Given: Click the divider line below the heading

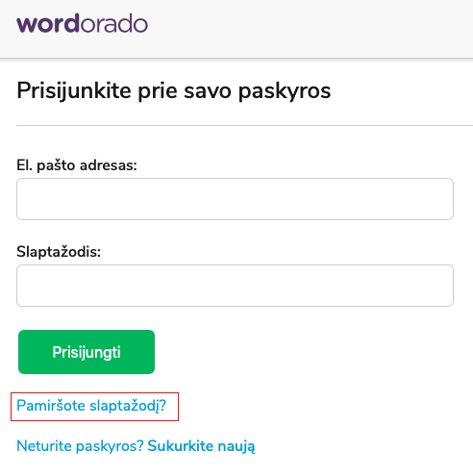Looking at the screenshot, I should (x=244, y=125).
